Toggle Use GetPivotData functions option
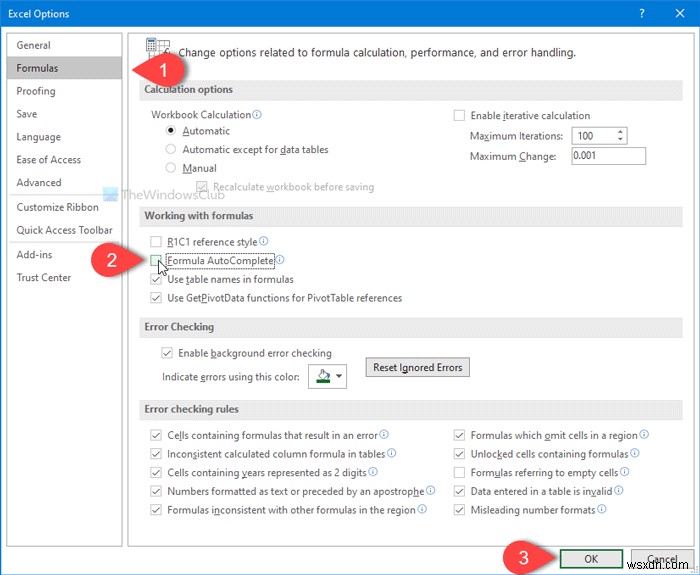Image resolution: width=700 pixels, height=575 pixels. coord(155,298)
